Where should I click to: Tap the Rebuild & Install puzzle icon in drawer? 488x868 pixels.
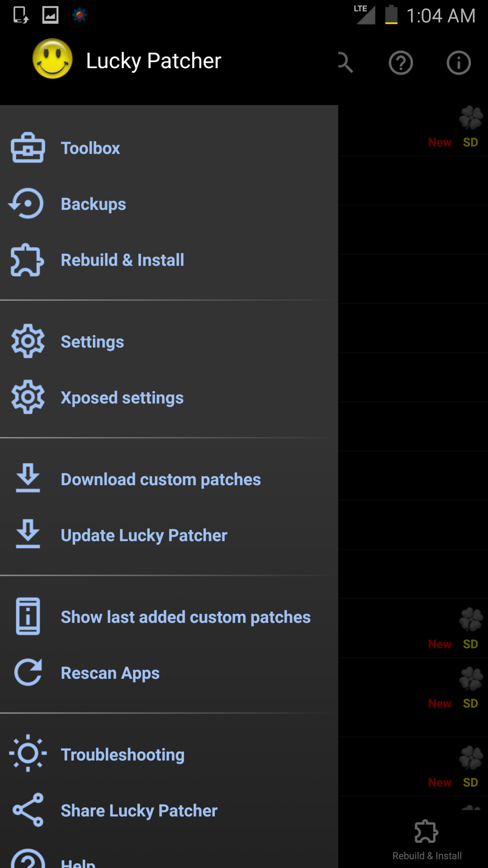27,260
